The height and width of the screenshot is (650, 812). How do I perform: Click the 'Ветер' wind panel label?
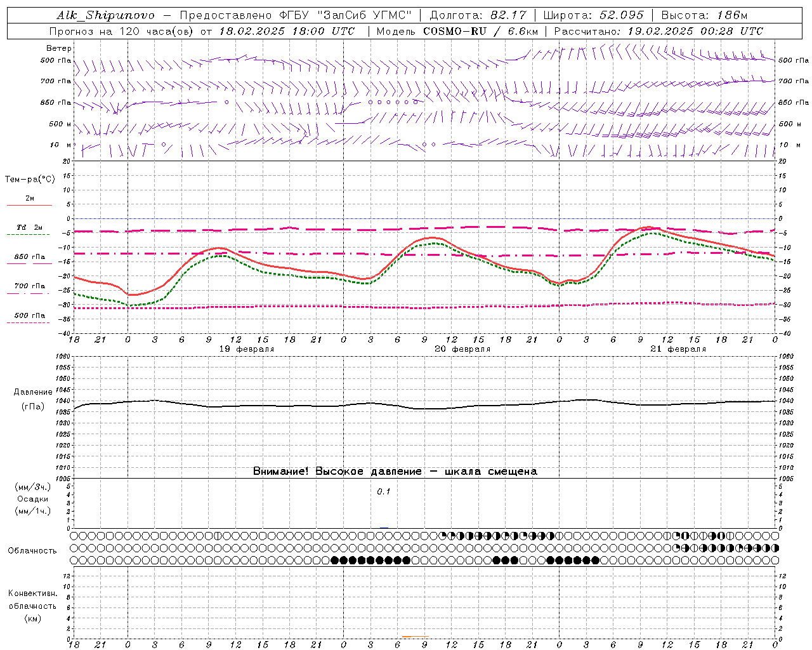pyautogui.click(x=59, y=48)
